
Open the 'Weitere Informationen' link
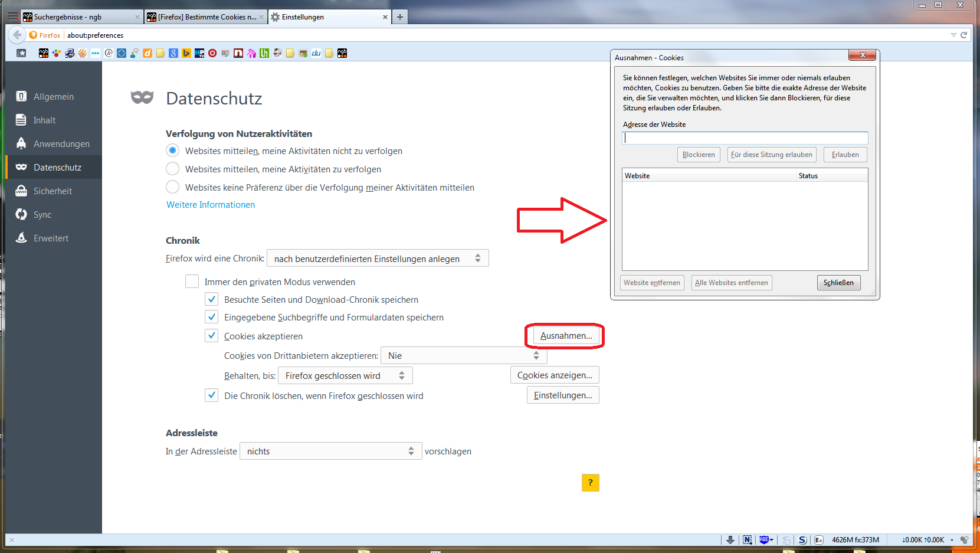pos(211,205)
